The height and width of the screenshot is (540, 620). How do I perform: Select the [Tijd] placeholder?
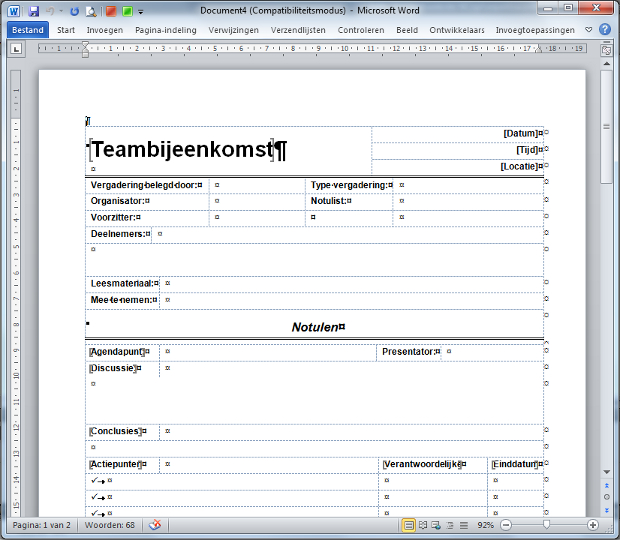tap(527, 150)
